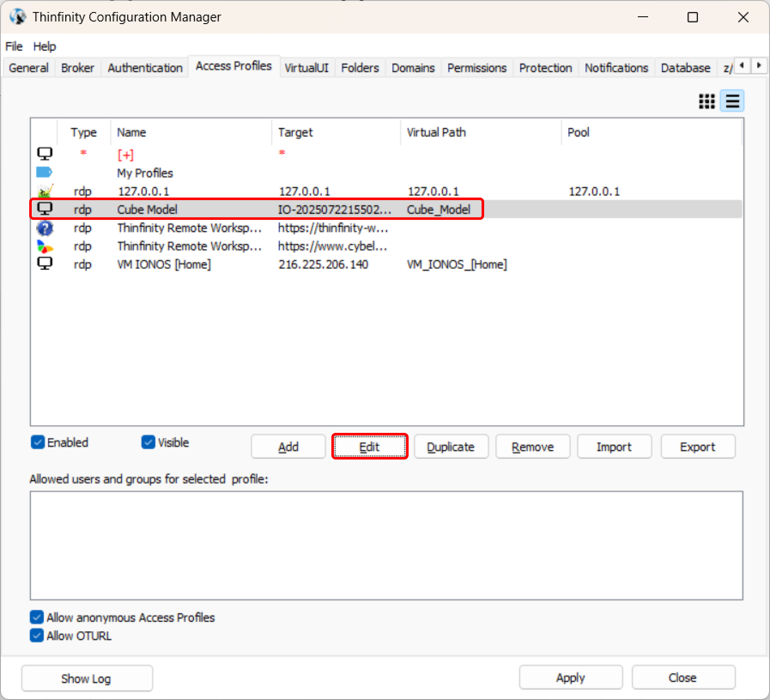Sort by Virtual Path column header

481,132
